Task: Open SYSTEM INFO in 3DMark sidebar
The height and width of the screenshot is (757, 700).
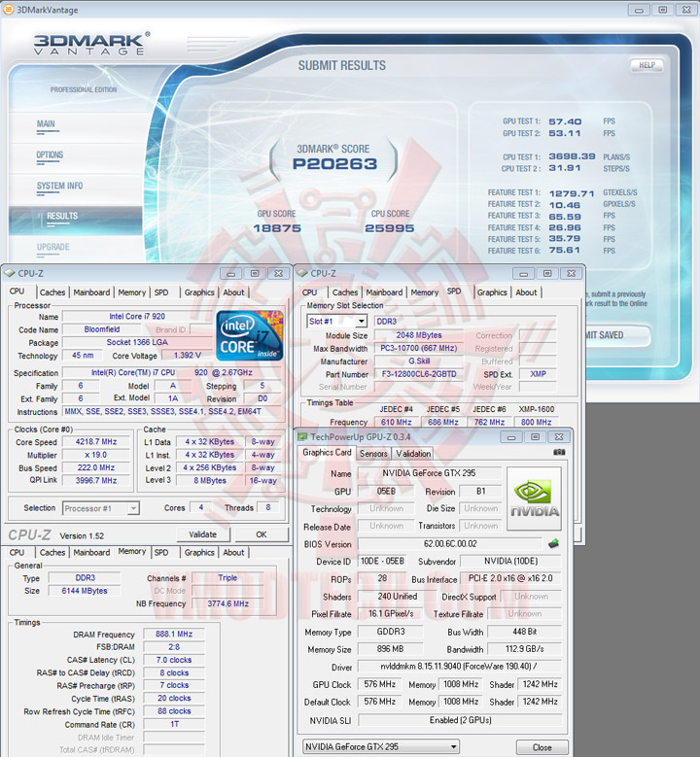Action: point(59,186)
